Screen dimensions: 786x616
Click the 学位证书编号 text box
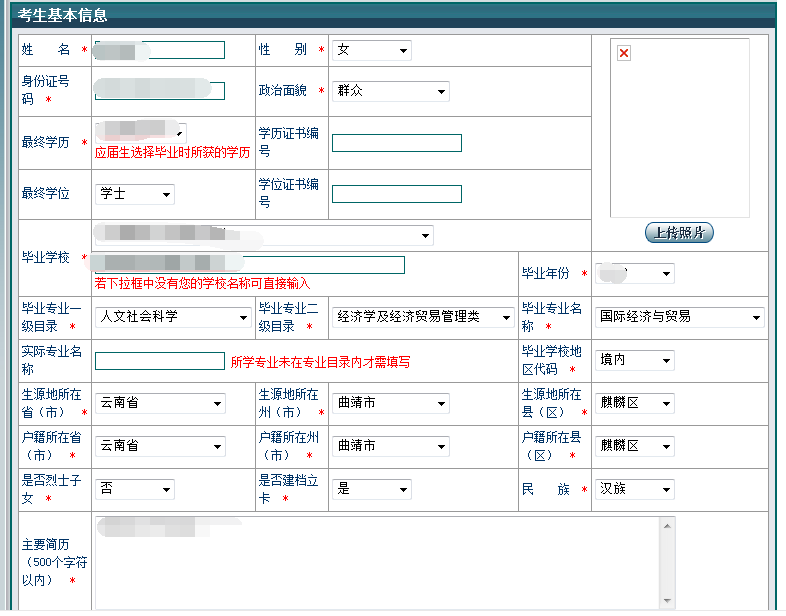[396, 194]
